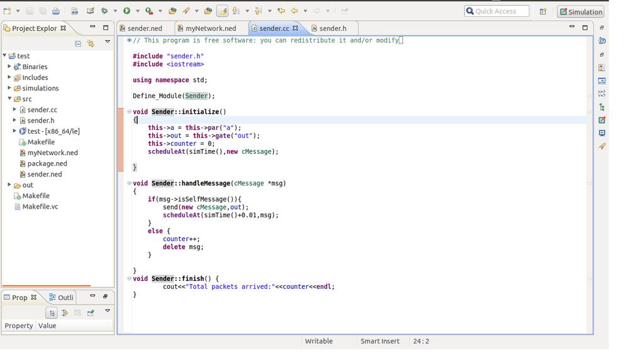Expand the simulations folder node
644x358 pixels.
point(9,87)
